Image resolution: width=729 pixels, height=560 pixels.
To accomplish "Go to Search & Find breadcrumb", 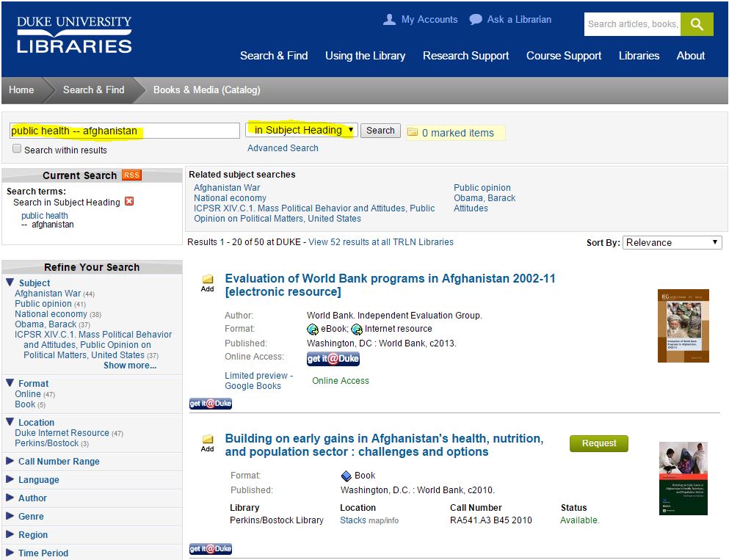I will pos(93,90).
